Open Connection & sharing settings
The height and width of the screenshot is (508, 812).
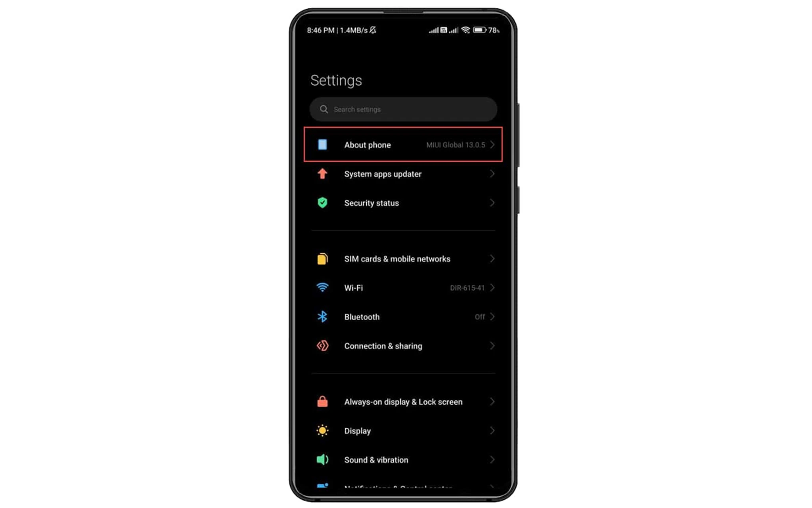(x=405, y=346)
